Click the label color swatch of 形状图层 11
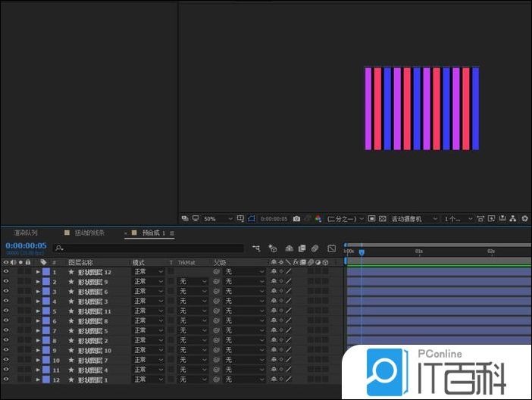532x400 pixels. (45, 311)
